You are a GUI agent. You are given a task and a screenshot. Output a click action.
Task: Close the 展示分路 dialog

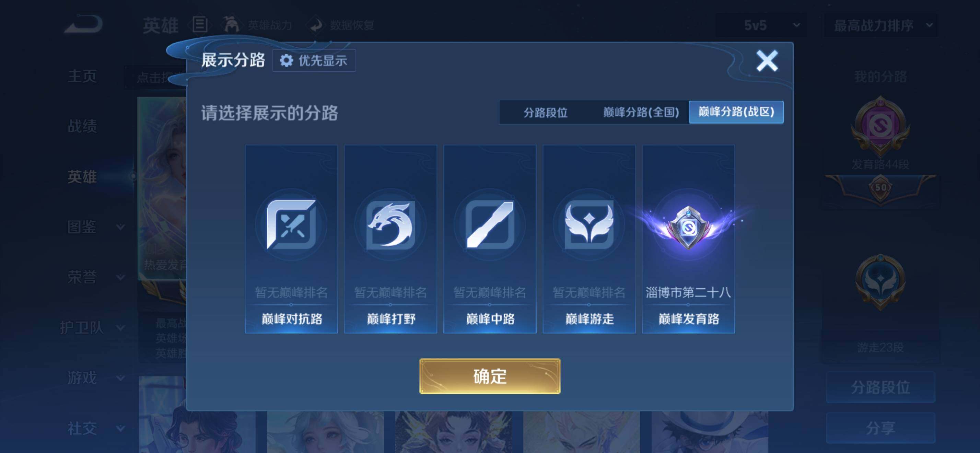coord(767,61)
